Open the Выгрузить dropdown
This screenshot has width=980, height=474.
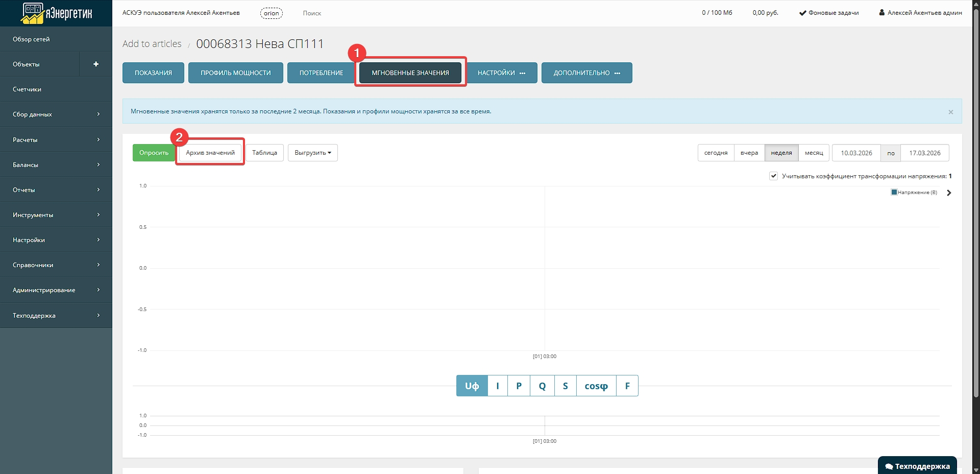pos(312,153)
